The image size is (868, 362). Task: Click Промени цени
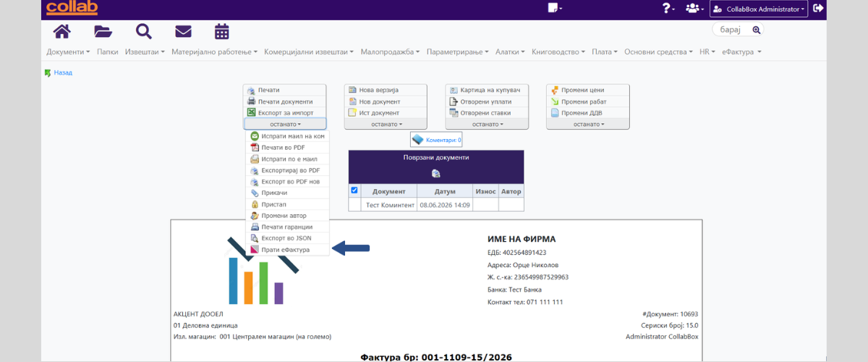click(588, 90)
